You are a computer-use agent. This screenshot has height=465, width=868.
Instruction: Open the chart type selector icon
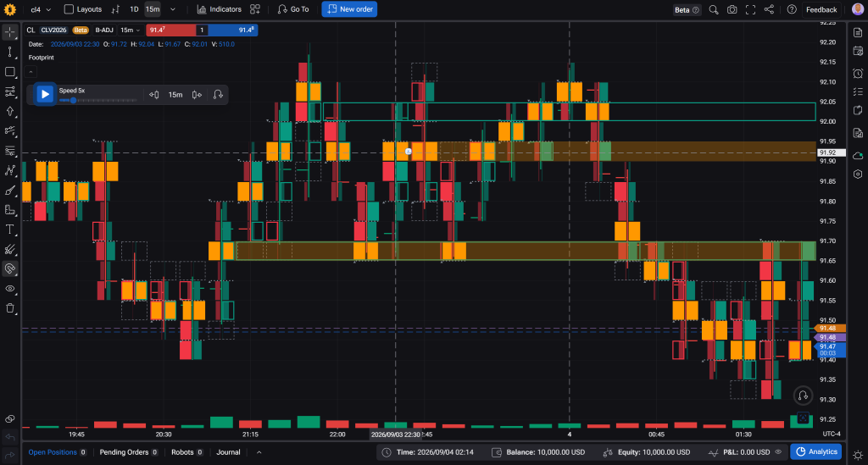[115, 9]
